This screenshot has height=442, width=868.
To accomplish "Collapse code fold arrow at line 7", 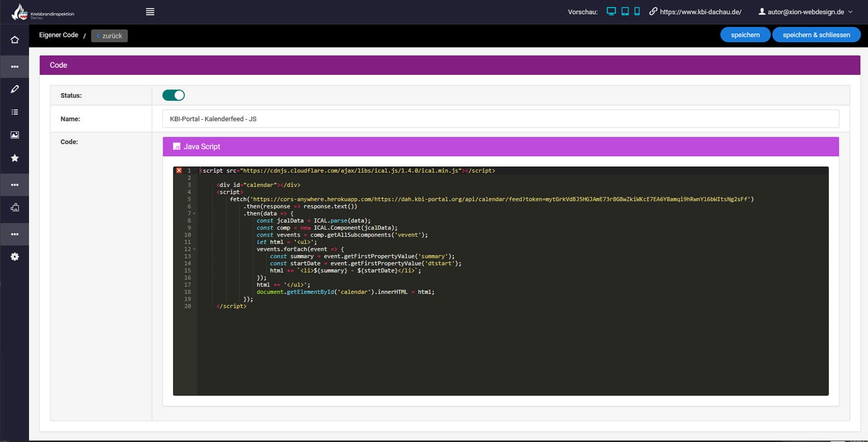I will [195, 214].
